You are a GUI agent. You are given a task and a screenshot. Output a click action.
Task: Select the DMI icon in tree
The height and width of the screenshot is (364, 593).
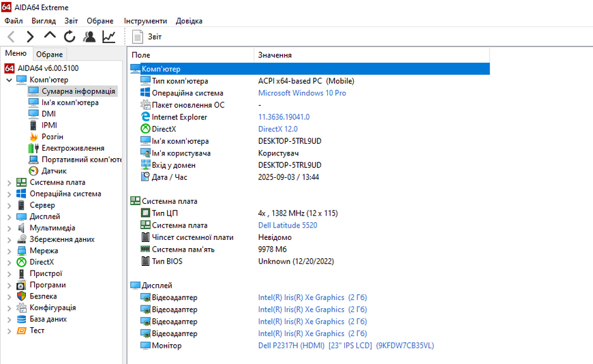pyautogui.click(x=33, y=114)
